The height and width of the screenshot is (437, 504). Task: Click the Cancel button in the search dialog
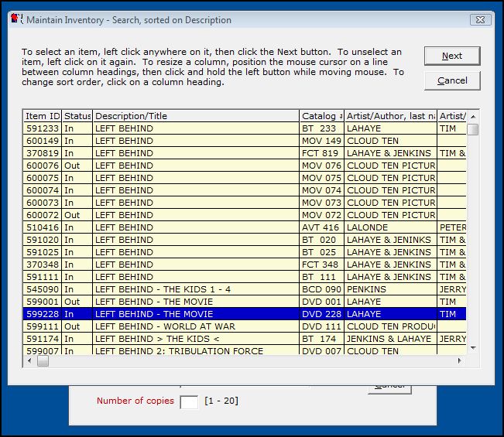click(x=452, y=80)
